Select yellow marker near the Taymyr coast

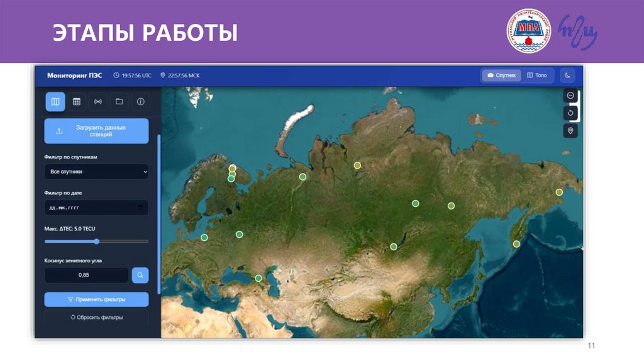(357, 165)
